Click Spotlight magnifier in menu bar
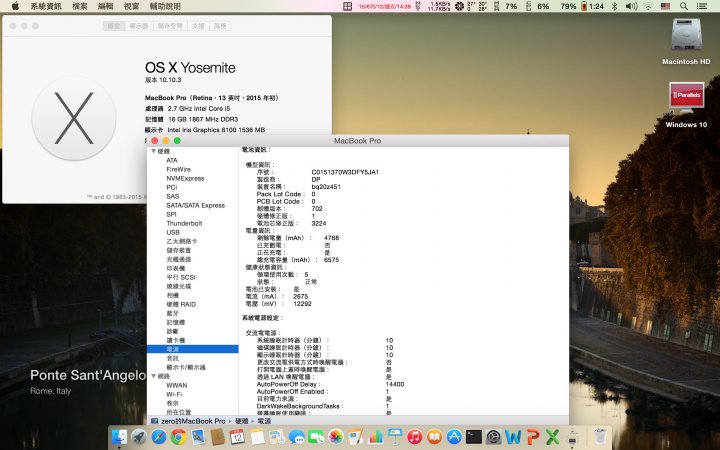 coord(684,6)
